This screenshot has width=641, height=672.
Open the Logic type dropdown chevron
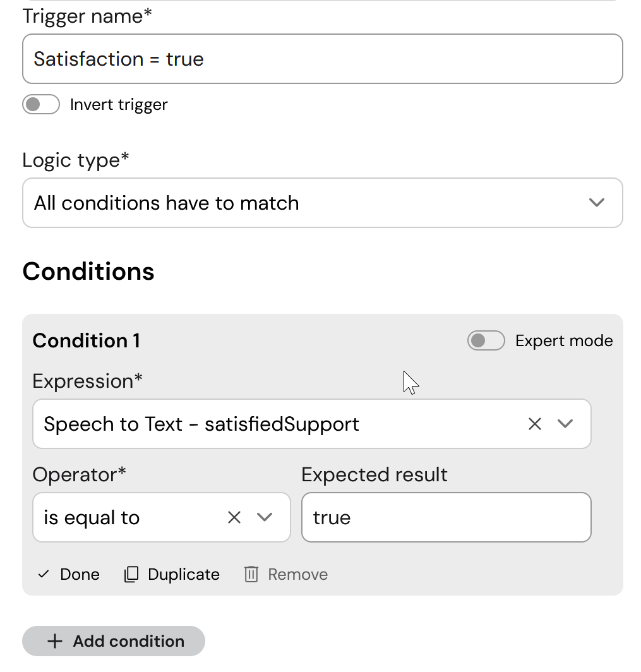tap(596, 202)
